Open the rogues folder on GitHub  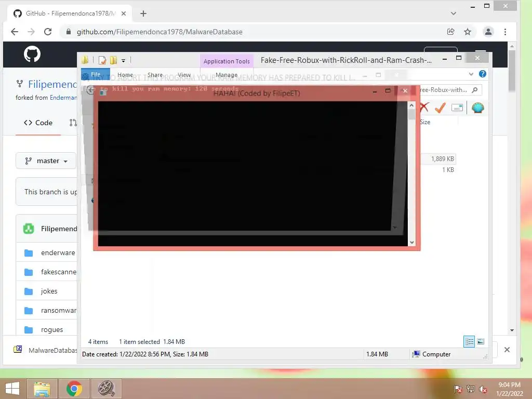(52, 330)
